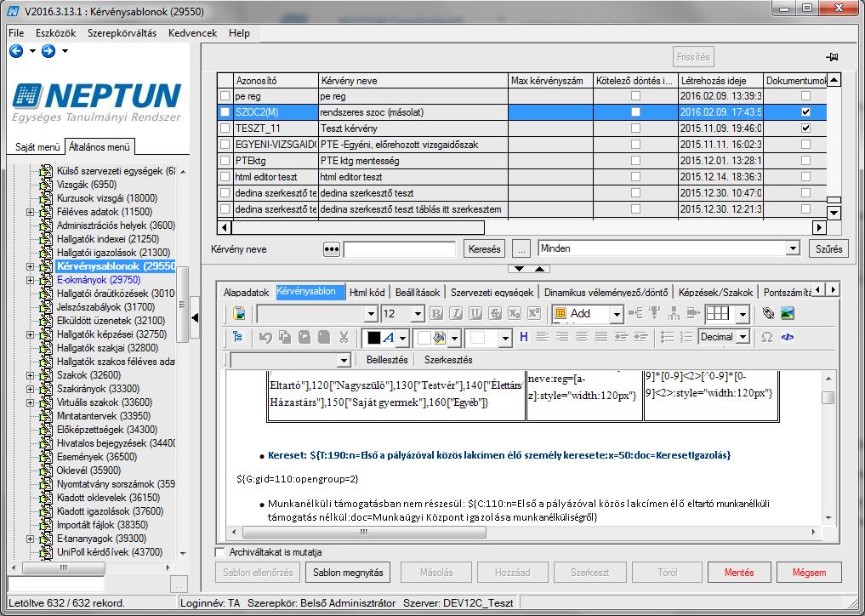Click the dotted border color swatch

(478, 337)
